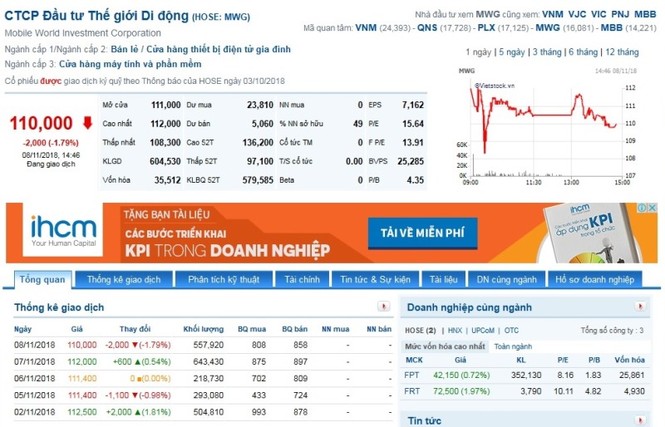Image resolution: width=665 pixels, height=427 pixels.
Task: Open QNS in the Mã quan tâm list
Action: pos(427,28)
